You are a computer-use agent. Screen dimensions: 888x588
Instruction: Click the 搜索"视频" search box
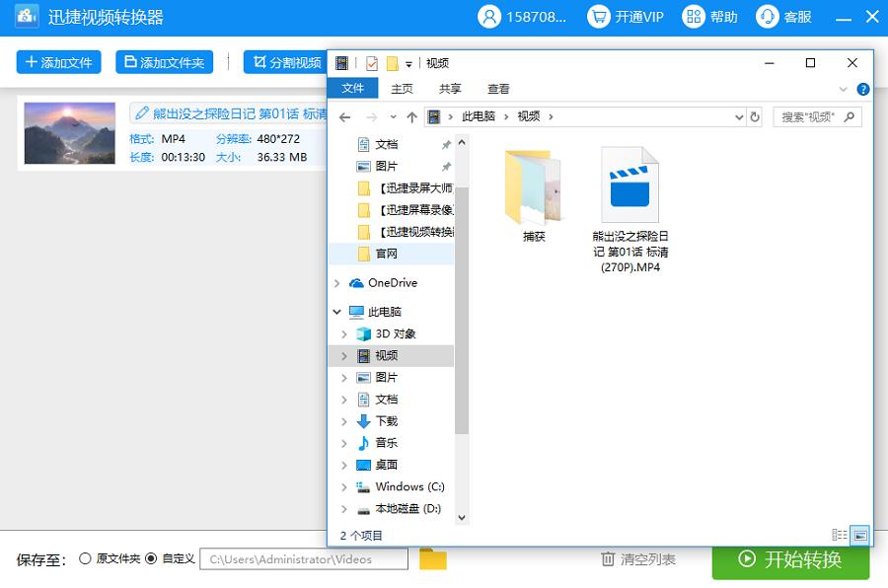[817, 116]
